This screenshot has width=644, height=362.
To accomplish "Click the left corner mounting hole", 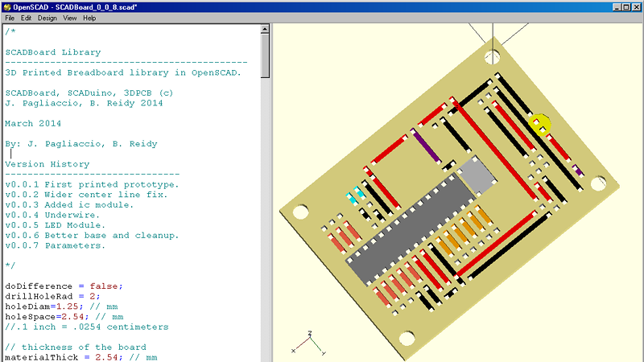I will [x=300, y=212].
